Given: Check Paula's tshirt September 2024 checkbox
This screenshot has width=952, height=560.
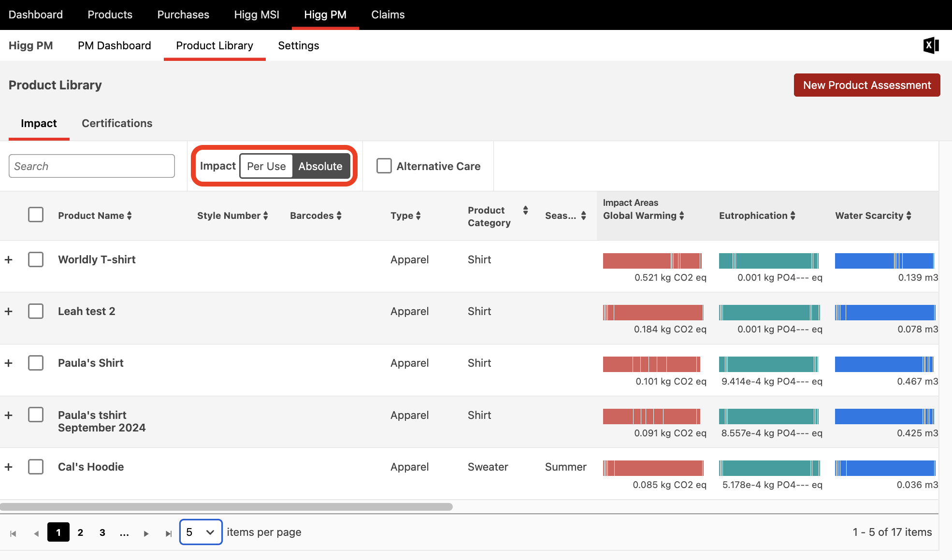Looking at the screenshot, I should 36,415.
